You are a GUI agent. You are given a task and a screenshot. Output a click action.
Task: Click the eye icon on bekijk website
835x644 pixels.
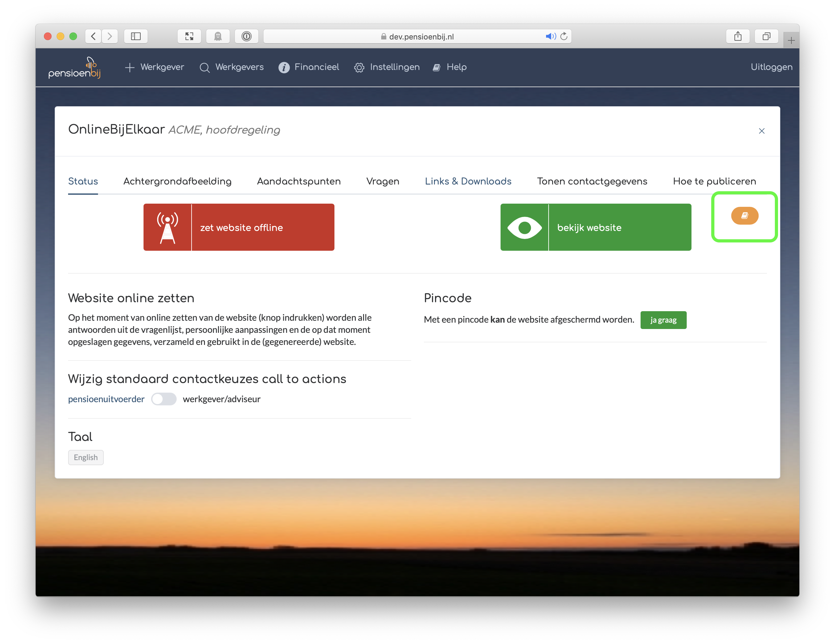524,227
